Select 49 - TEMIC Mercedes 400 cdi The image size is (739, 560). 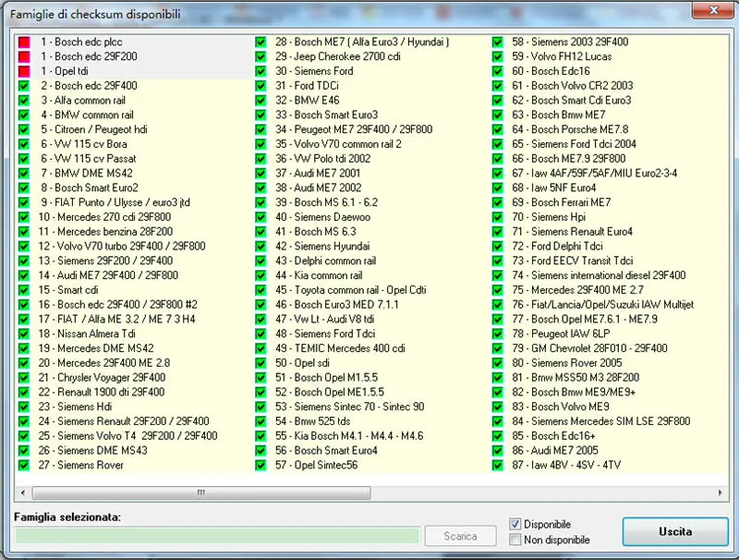340,348
